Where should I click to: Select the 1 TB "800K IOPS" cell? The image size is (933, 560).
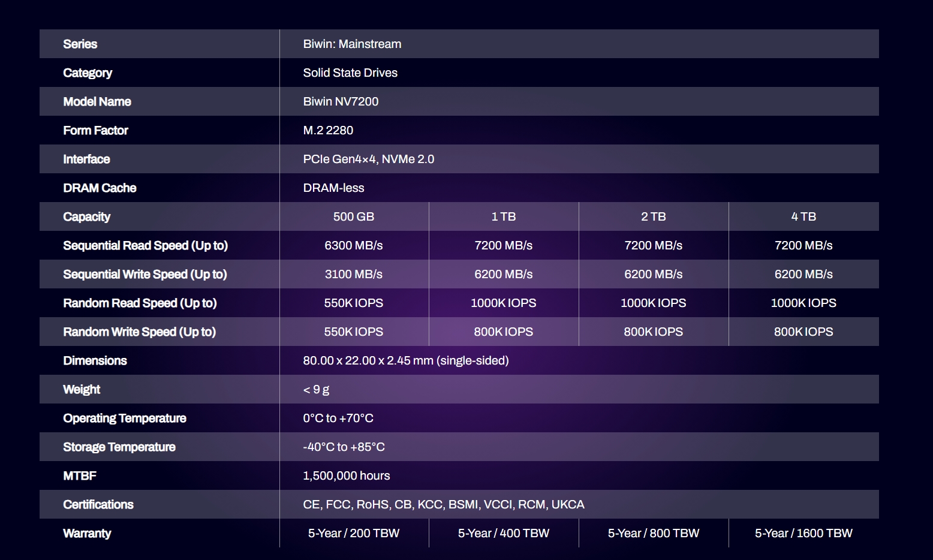tap(504, 332)
